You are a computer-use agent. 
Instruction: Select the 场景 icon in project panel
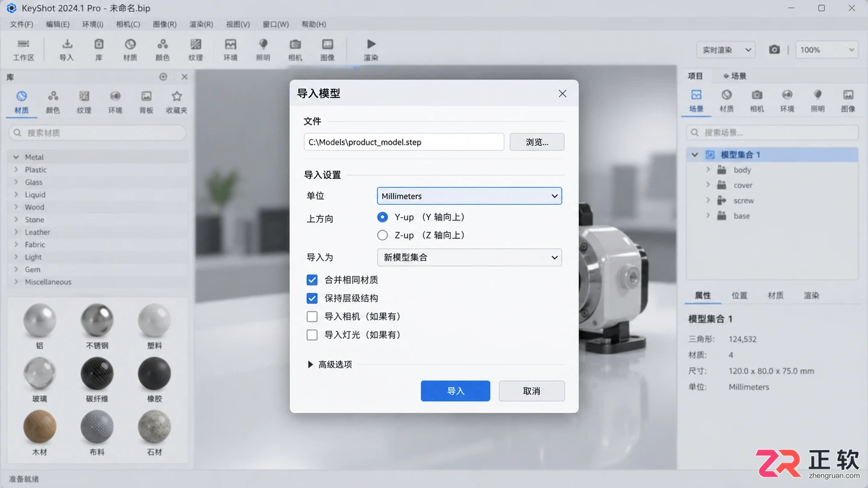696,95
